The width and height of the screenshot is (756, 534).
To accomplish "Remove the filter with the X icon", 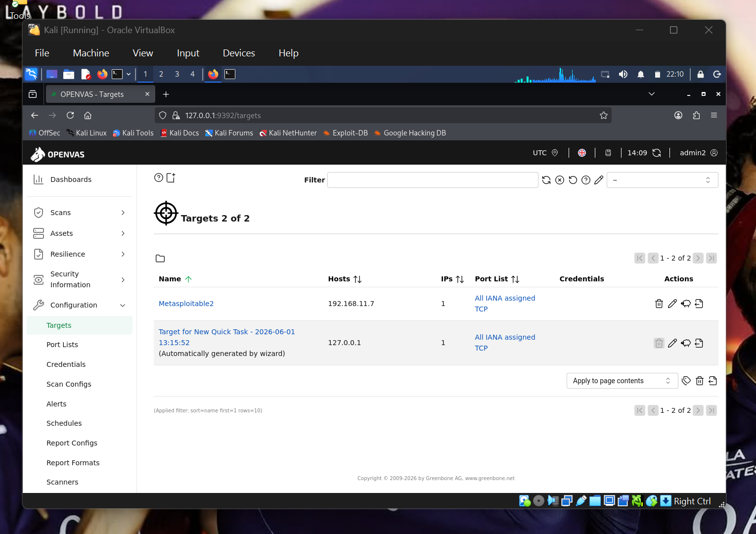I will (x=560, y=180).
